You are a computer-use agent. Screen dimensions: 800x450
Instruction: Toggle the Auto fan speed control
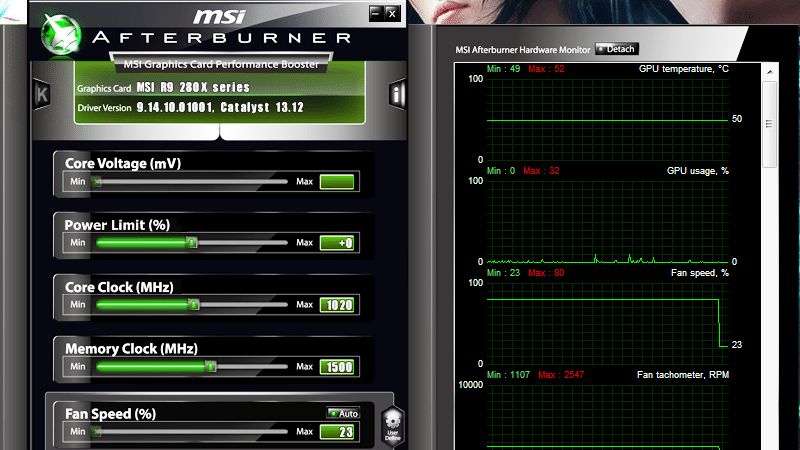343,413
